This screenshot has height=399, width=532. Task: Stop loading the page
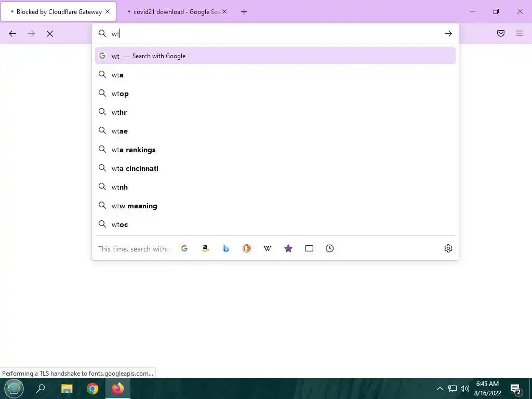coord(50,34)
